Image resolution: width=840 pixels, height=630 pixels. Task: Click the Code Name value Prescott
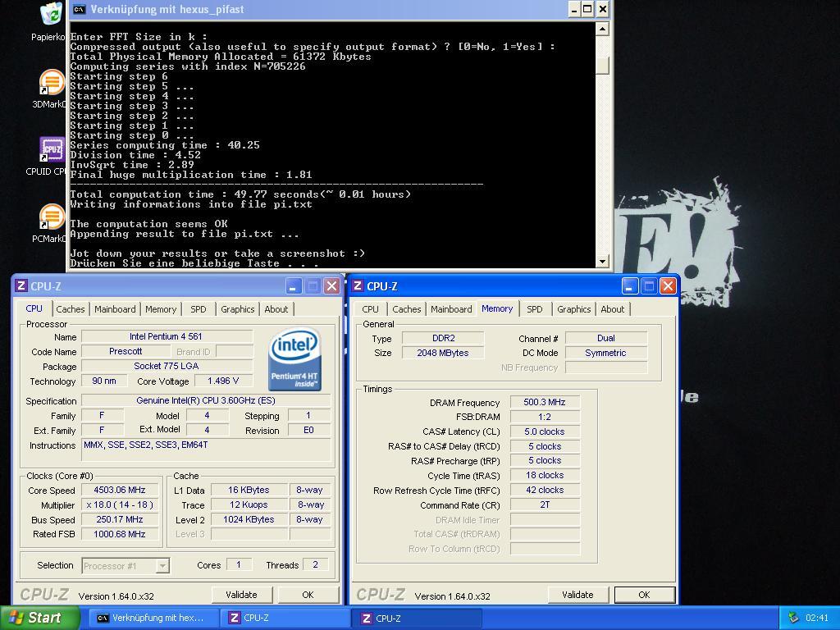point(126,351)
